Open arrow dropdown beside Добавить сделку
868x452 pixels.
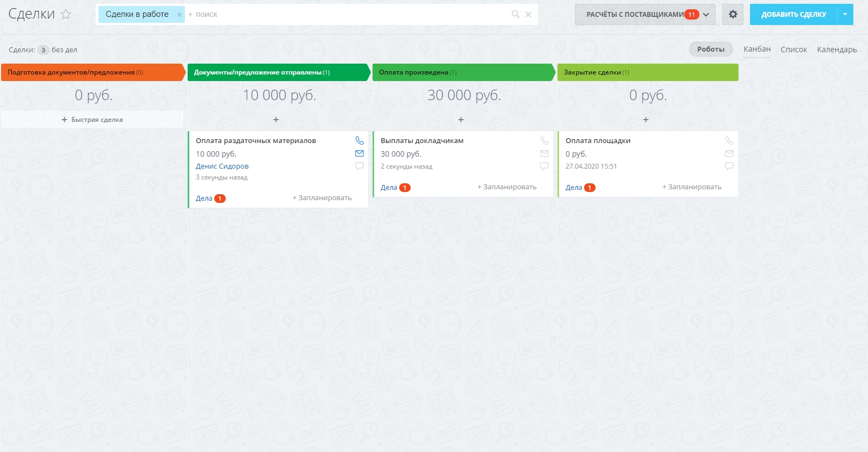tap(845, 14)
